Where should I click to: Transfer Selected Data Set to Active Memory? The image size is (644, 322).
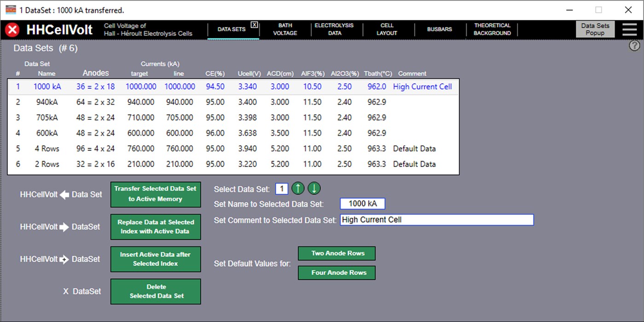click(x=155, y=194)
